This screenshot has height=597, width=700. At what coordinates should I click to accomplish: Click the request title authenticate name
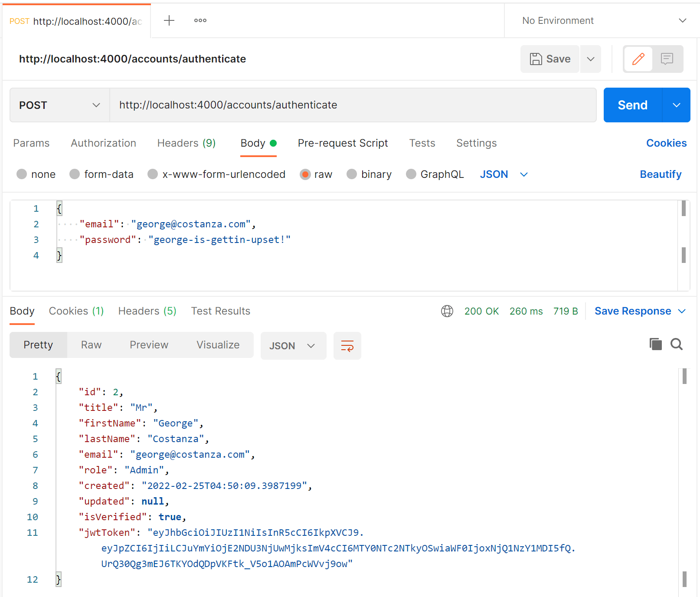tap(133, 59)
